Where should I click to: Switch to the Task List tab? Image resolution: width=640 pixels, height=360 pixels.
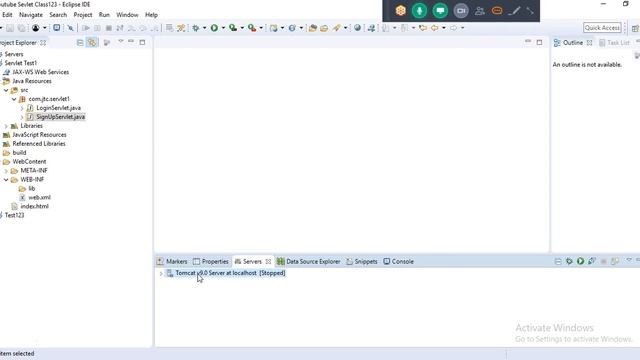pos(614,42)
